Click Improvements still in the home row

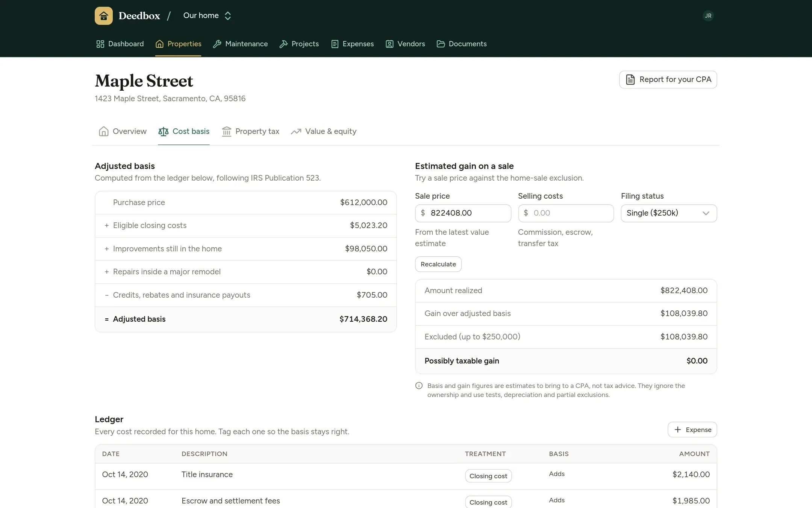tap(246, 249)
